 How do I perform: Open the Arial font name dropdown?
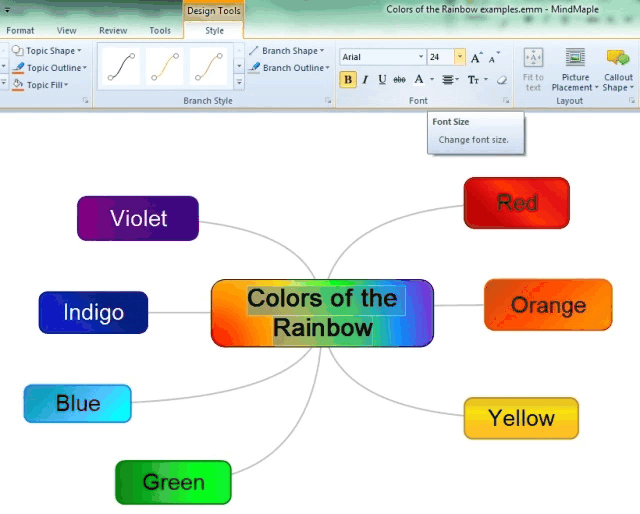tap(420, 57)
